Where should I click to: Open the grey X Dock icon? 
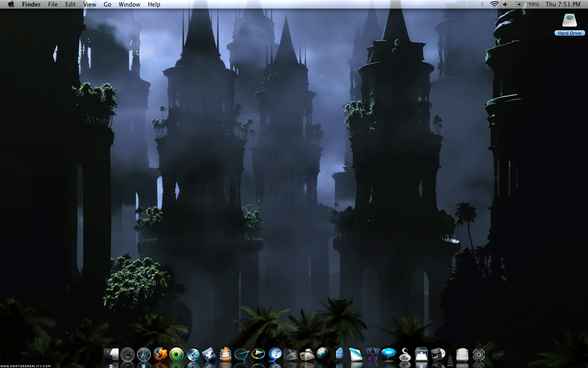291,354
